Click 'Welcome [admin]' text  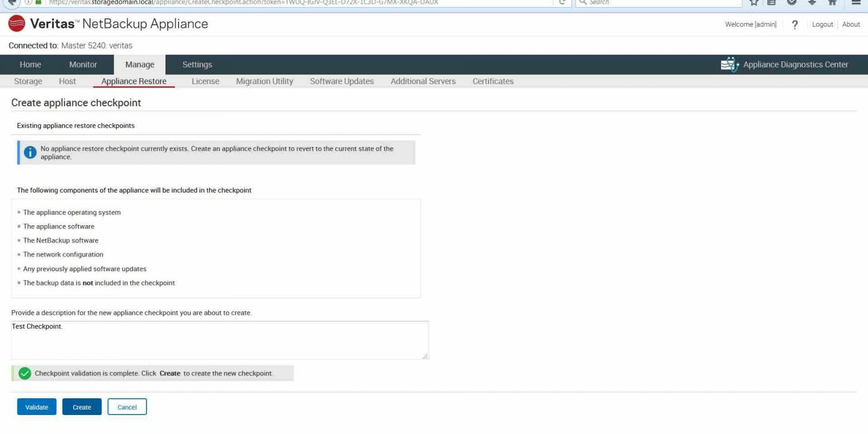(x=751, y=24)
